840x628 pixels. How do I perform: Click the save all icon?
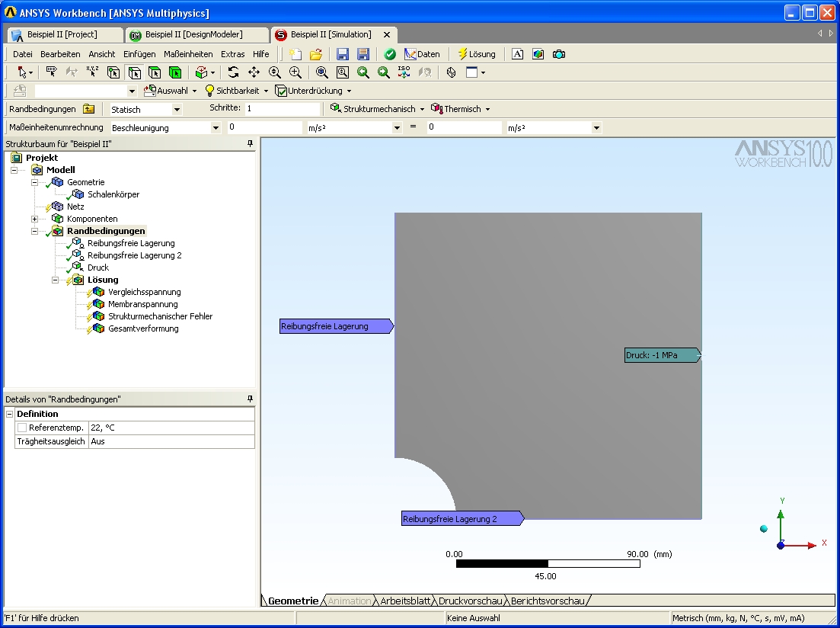(363, 54)
